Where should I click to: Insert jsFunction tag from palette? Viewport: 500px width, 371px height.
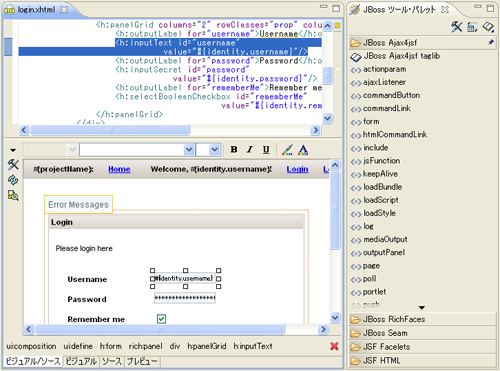pyautogui.click(x=375, y=161)
